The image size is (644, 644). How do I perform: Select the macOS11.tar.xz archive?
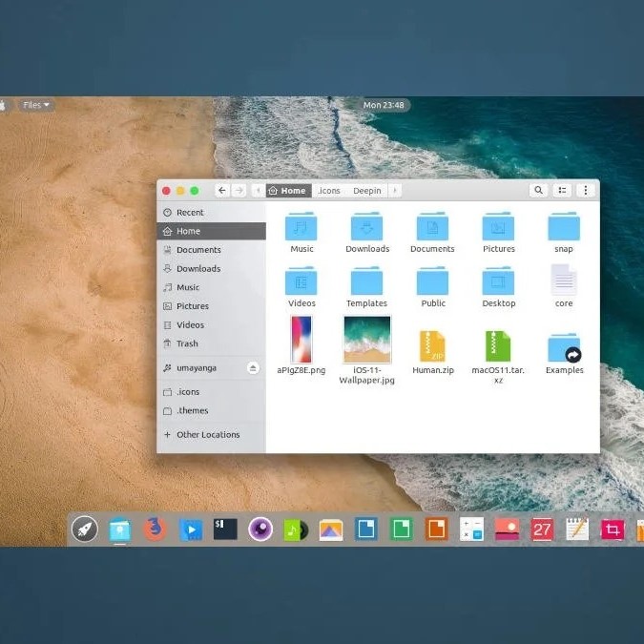click(498, 346)
